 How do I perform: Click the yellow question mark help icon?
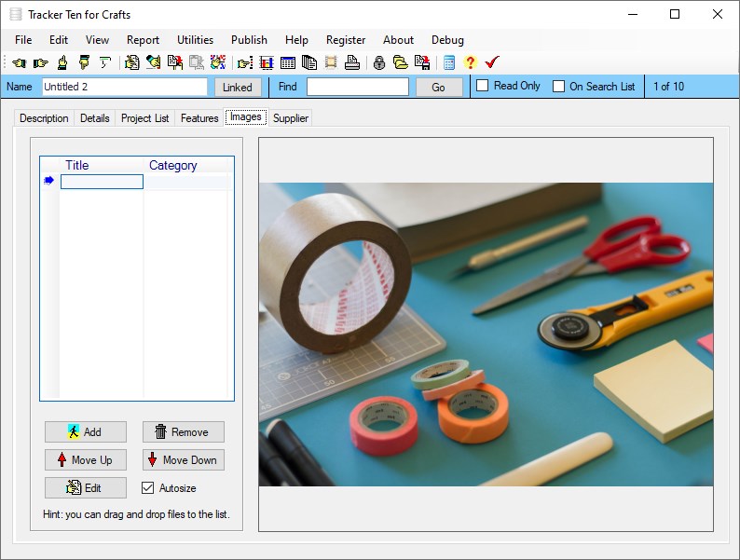coord(470,62)
